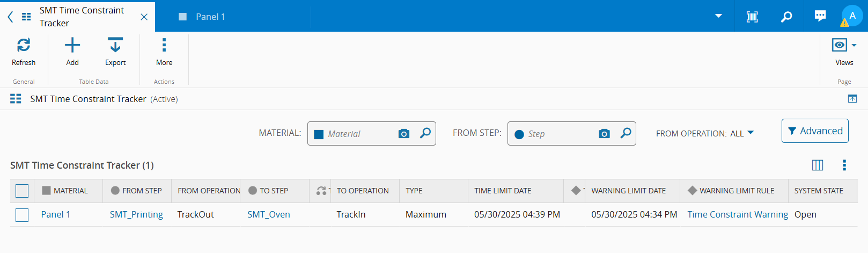Open the SMT_Printing step link
This screenshot has height=253, width=868.
[x=136, y=214]
